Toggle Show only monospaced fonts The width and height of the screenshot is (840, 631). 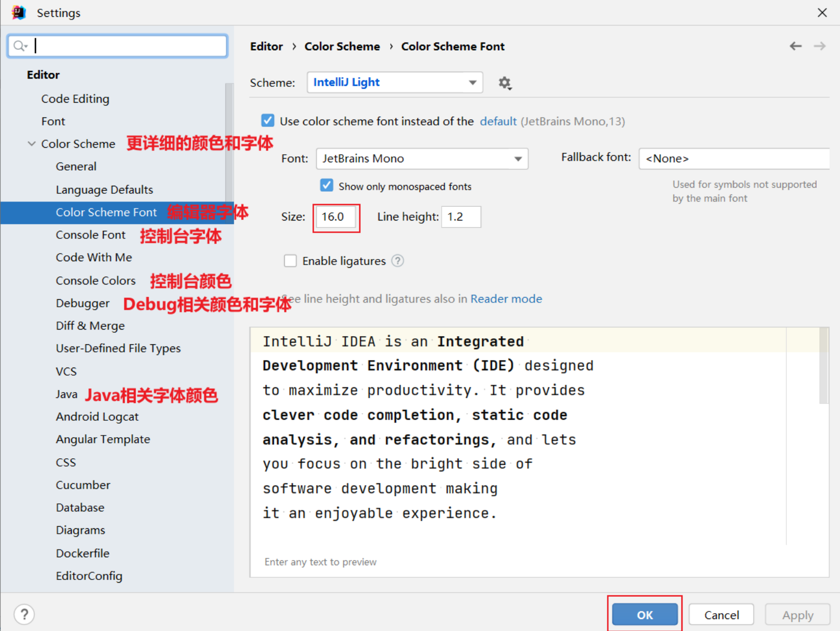coord(326,186)
